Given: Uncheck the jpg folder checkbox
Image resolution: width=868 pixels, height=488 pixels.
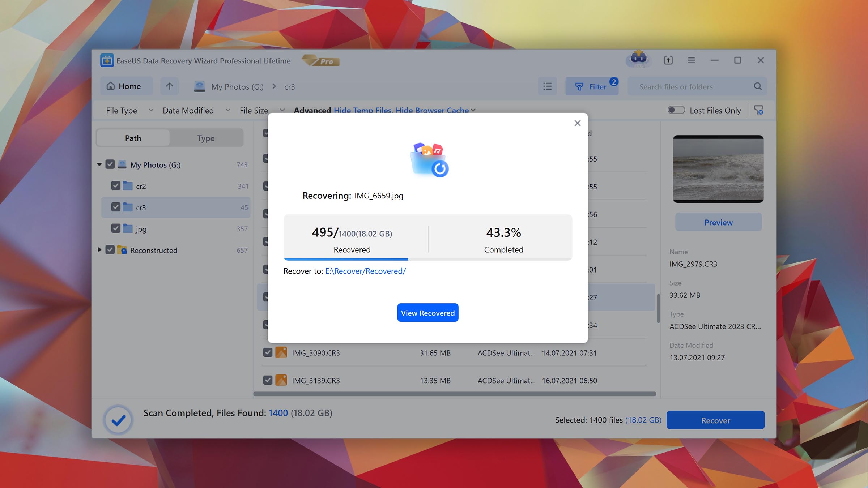Looking at the screenshot, I should click(x=116, y=228).
